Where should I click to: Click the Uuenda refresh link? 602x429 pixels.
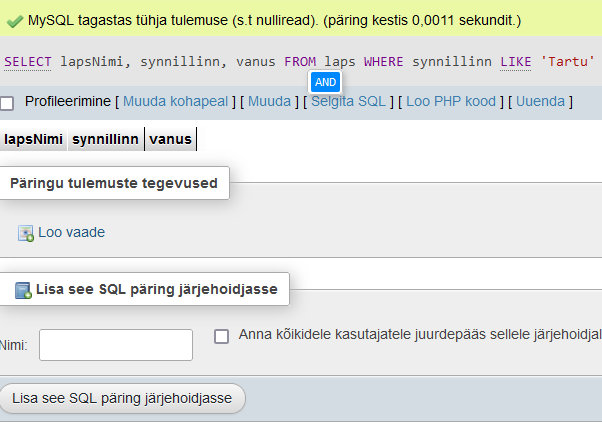pos(540,101)
